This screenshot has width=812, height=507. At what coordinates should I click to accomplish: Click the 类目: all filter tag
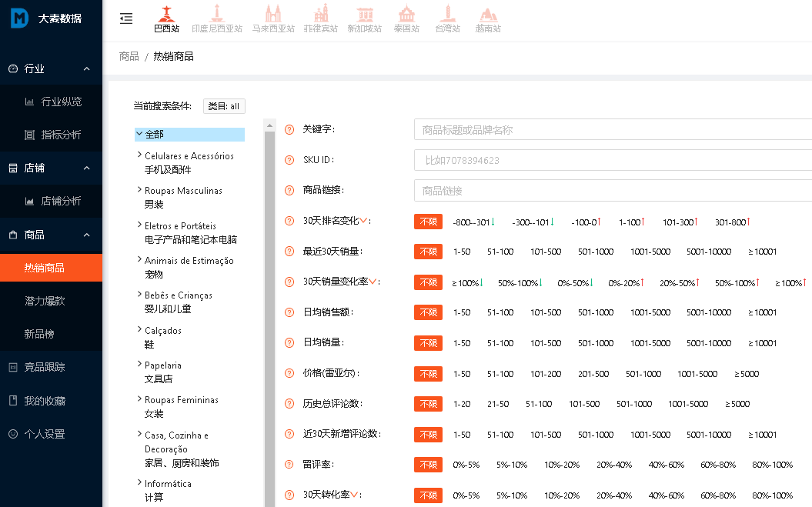point(224,106)
